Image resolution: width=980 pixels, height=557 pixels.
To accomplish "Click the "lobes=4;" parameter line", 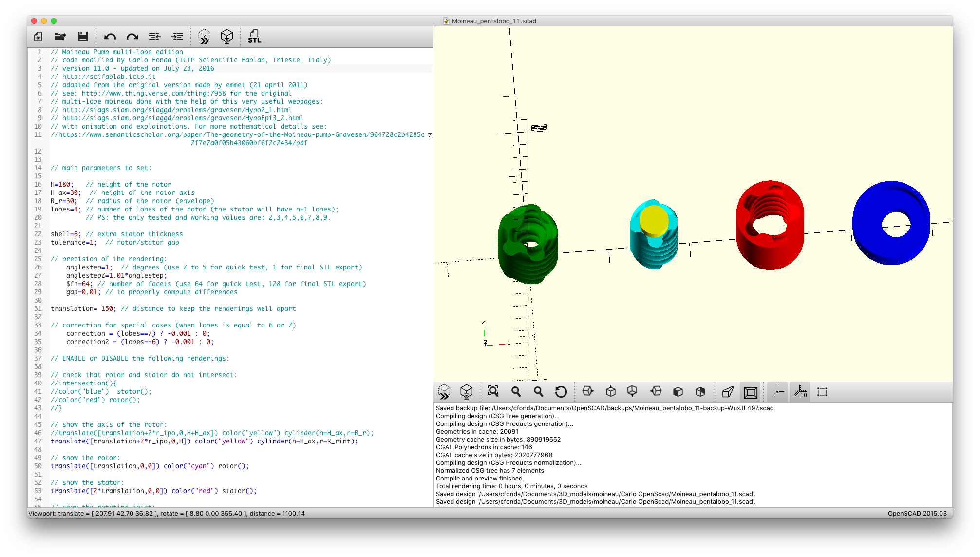I will tap(194, 209).
